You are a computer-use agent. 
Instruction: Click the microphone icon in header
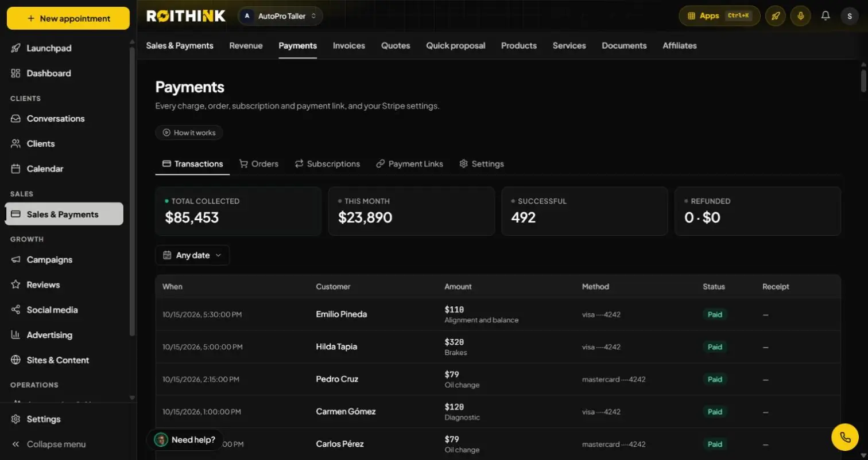click(x=800, y=16)
